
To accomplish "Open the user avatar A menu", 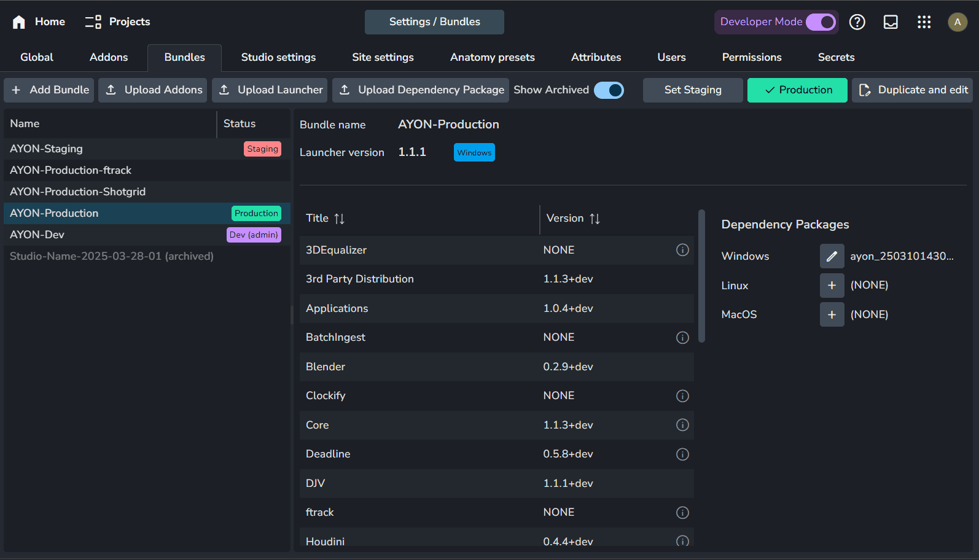I will click(958, 22).
